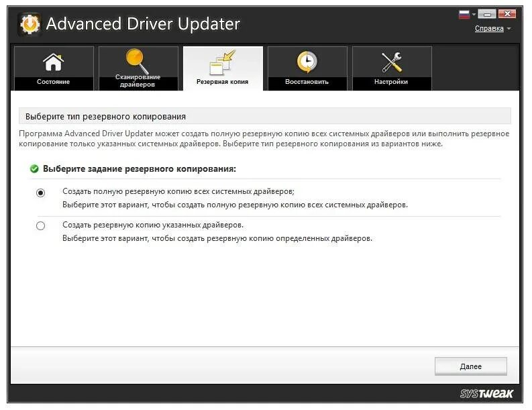This screenshot has height=410, width=532.
Task: Click the magnifier icon for driver scanning
Action: click(x=137, y=61)
